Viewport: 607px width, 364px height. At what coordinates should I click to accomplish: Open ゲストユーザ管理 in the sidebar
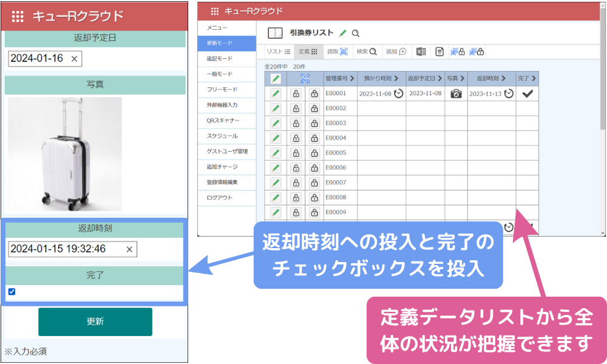(227, 152)
